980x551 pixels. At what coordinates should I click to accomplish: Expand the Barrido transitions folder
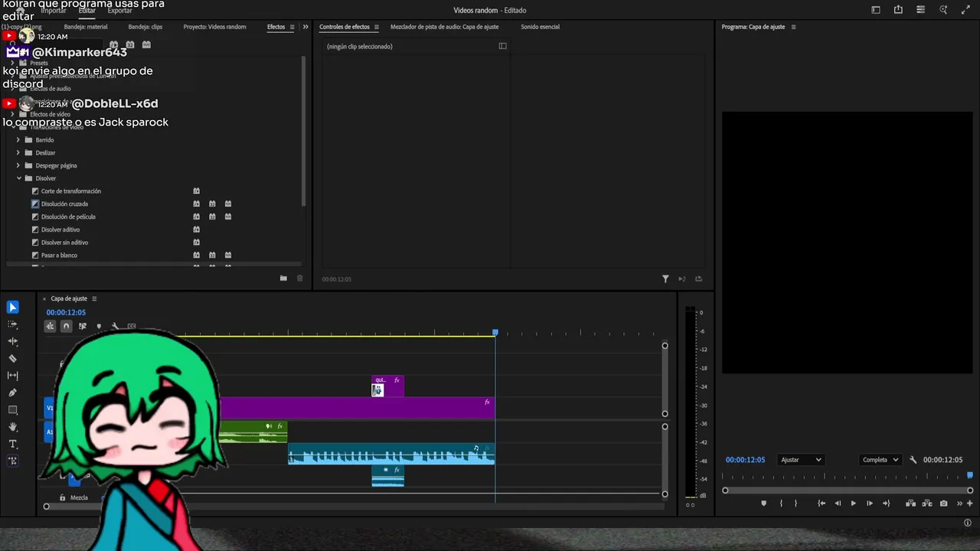pos(18,140)
